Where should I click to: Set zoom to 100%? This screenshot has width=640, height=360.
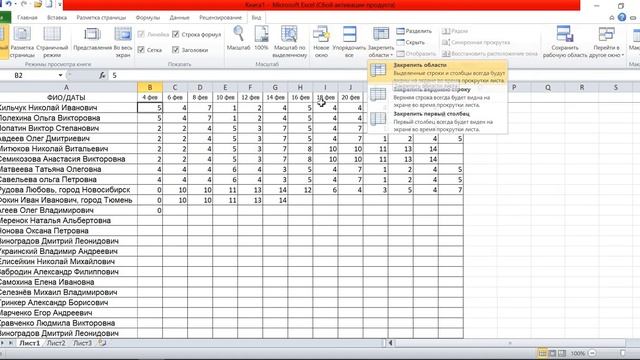coord(261,39)
